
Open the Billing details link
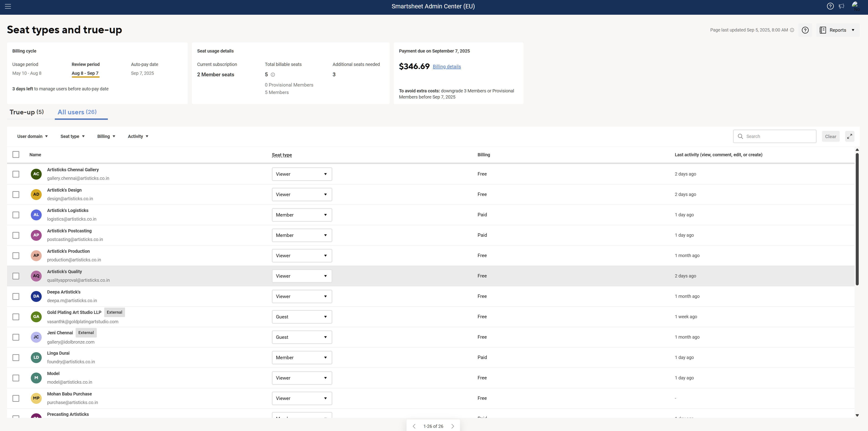tap(446, 67)
